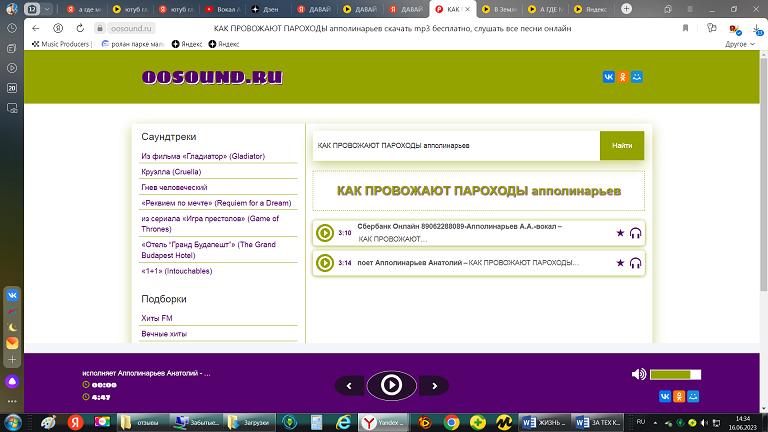Viewport: 768px width, 432px height.
Task: Open Google Chrome from taskbar
Action: (x=452, y=422)
